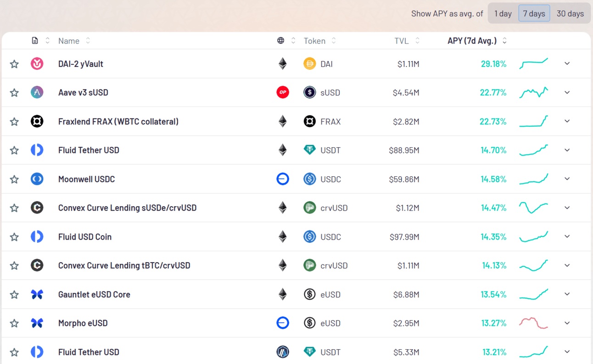The width and height of the screenshot is (593, 364).
Task: Sort by the Token column header
Action: point(320,41)
